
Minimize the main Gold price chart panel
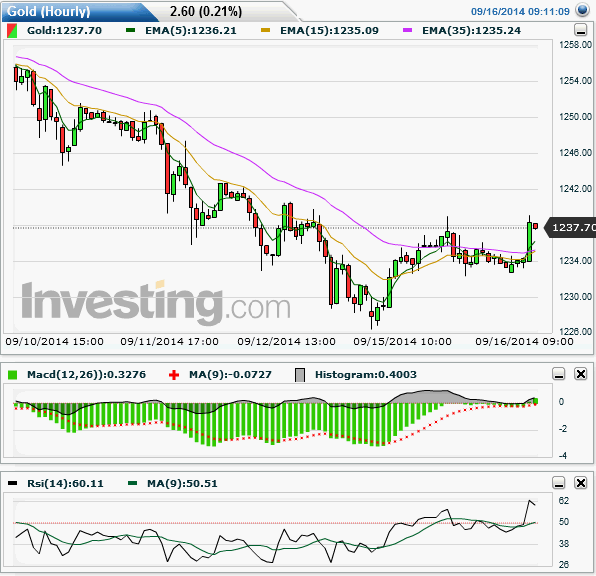click(580, 30)
